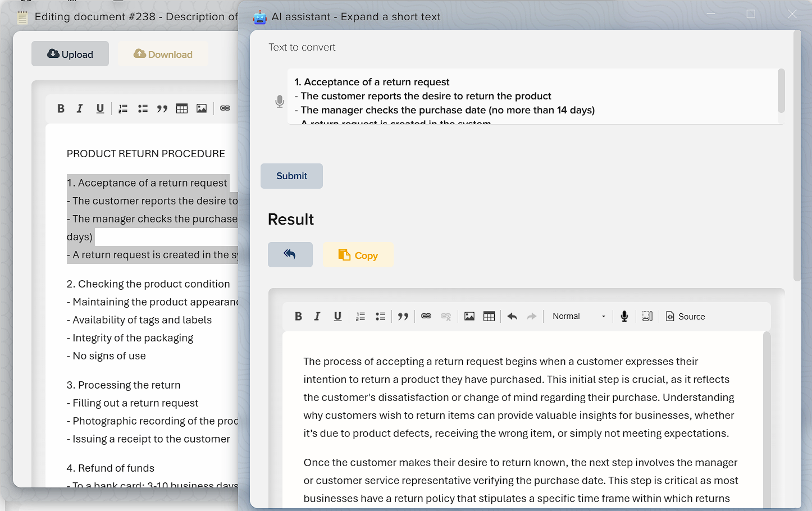Click the Underline icon in Result editor
The width and height of the screenshot is (812, 511).
coord(337,317)
